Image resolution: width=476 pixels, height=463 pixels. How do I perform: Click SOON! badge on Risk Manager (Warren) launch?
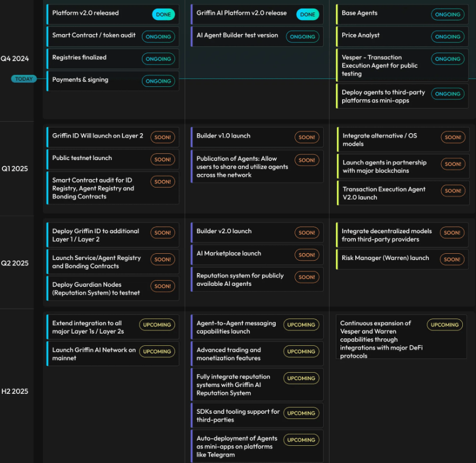click(x=452, y=259)
